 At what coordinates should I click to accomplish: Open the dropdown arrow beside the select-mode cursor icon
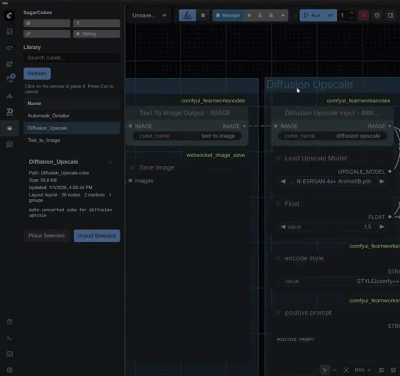(334, 370)
